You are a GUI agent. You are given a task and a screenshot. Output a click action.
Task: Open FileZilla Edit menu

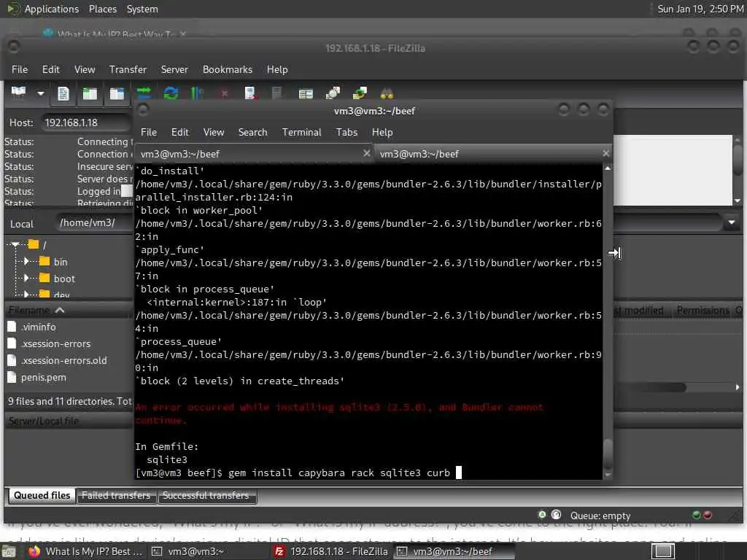[50, 69]
